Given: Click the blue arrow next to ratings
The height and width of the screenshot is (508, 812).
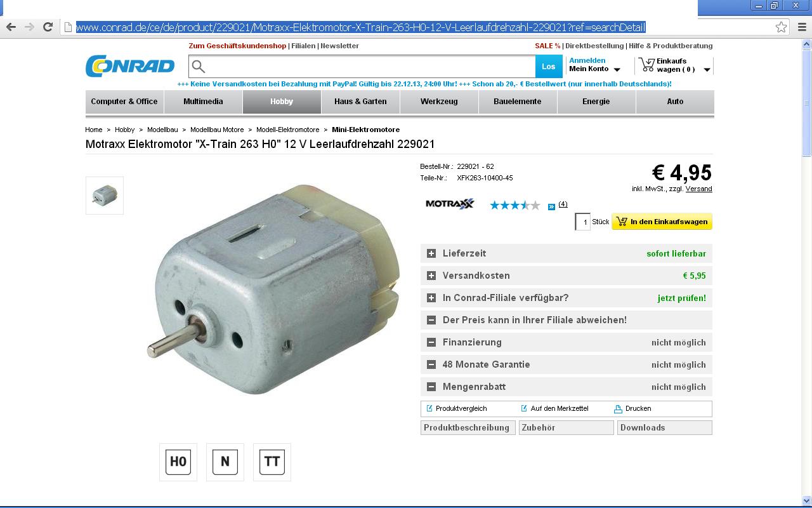Looking at the screenshot, I should (551, 206).
